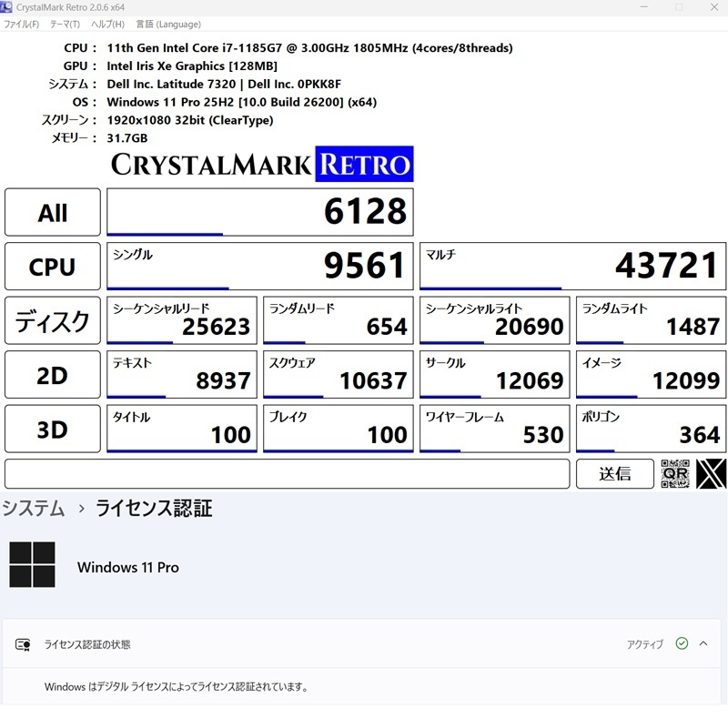728x728 pixels.
Task: Click the GPU line Intel Iris Xe Graphics
Action: point(192,66)
